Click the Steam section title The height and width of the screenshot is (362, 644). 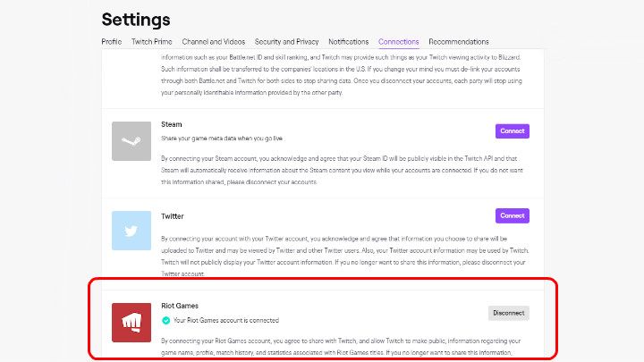171,124
